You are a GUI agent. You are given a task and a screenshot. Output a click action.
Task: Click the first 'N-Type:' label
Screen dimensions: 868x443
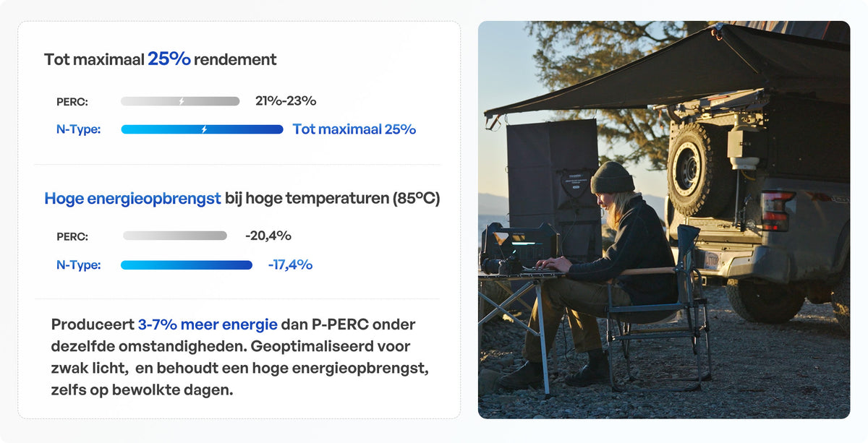78,130
